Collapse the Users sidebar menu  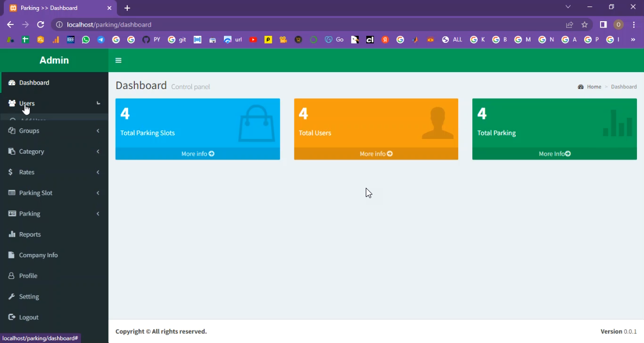click(x=98, y=103)
